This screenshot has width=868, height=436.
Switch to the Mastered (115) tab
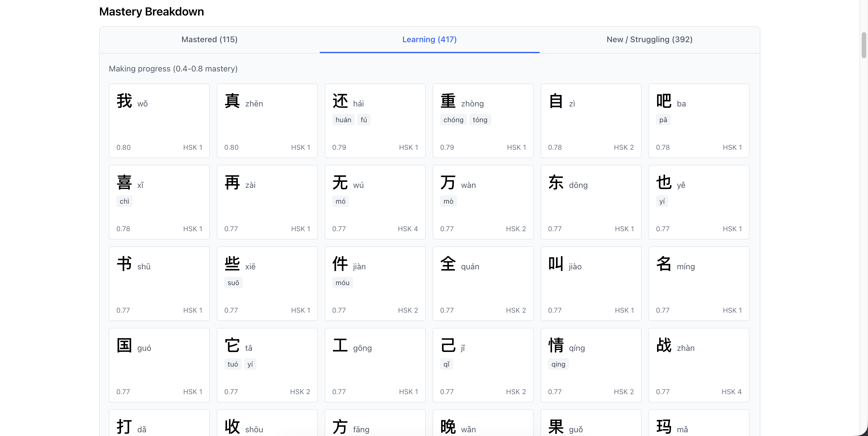(x=209, y=39)
